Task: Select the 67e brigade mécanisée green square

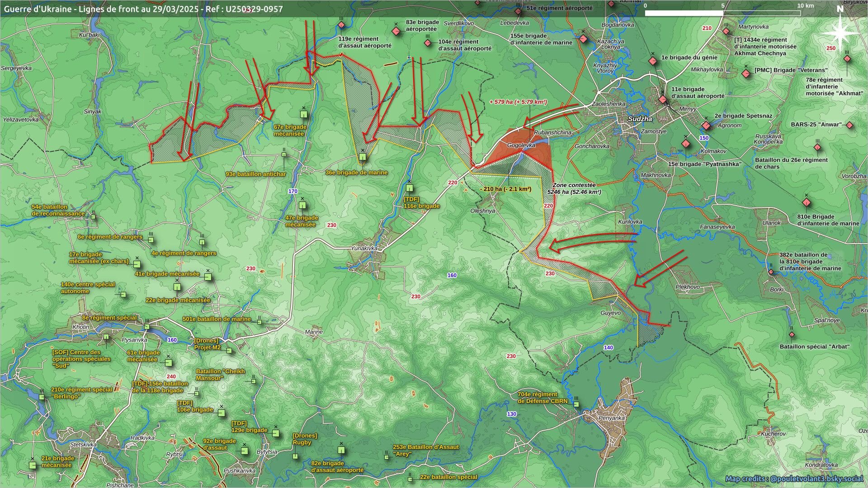Action: point(304,113)
